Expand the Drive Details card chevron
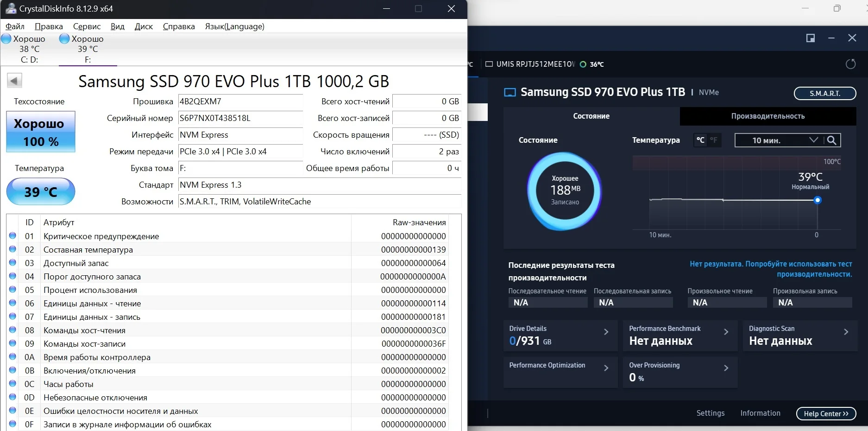 point(606,332)
